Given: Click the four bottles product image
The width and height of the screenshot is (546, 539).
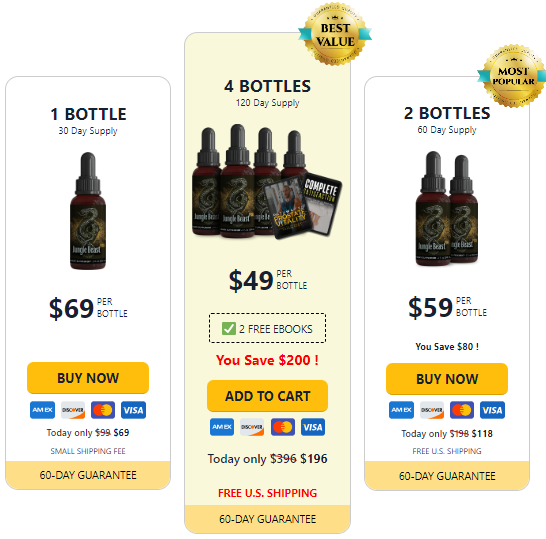Looking at the screenshot, I should [267, 182].
